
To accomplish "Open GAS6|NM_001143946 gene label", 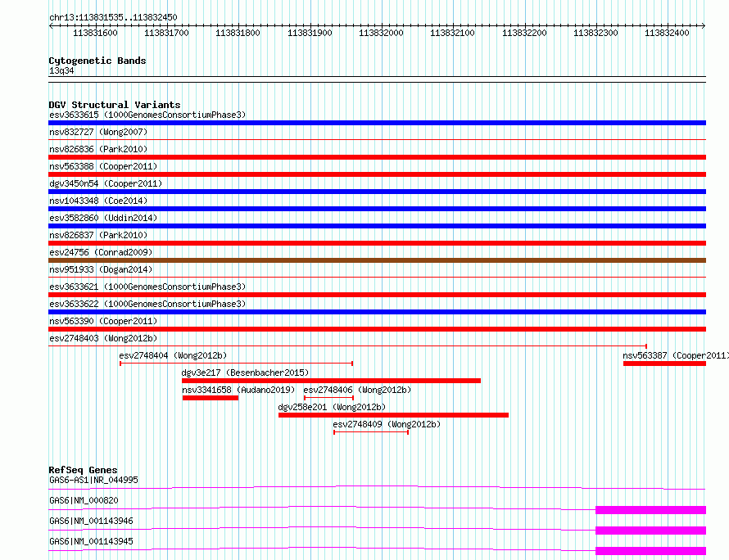I will pos(91,521).
